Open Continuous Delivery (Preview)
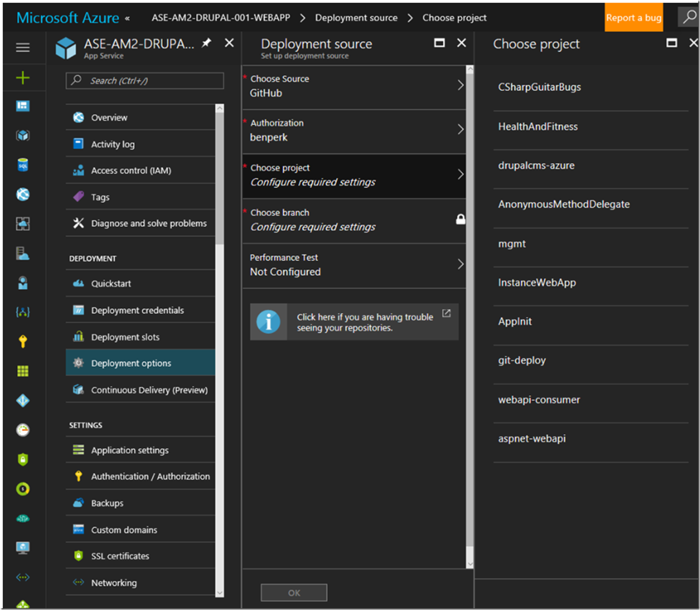 pyautogui.click(x=141, y=390)
